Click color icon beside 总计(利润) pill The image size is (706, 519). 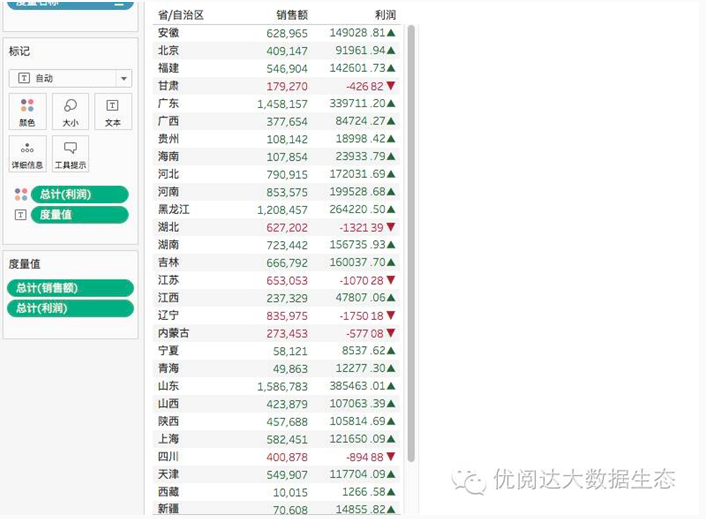20,194
